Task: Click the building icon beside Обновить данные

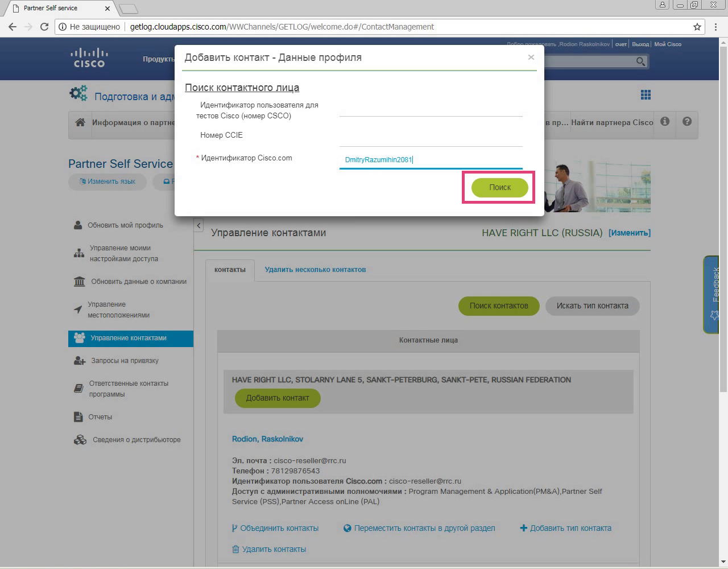Action: point(80,282)
